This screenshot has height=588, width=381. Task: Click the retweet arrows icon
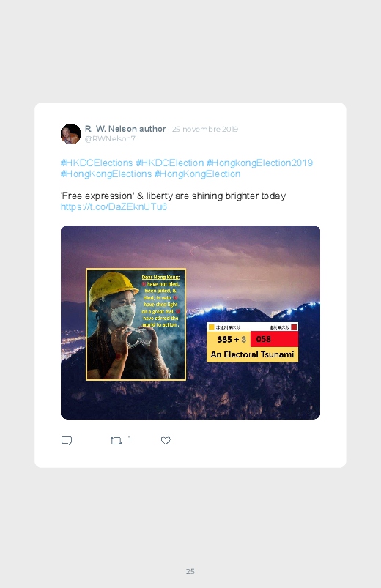pyautogui.click(x=116, y=441)
